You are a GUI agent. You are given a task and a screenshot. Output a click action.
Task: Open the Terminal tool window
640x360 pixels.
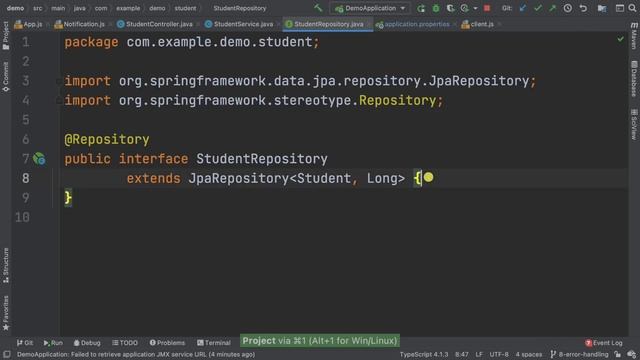[214, 343]
